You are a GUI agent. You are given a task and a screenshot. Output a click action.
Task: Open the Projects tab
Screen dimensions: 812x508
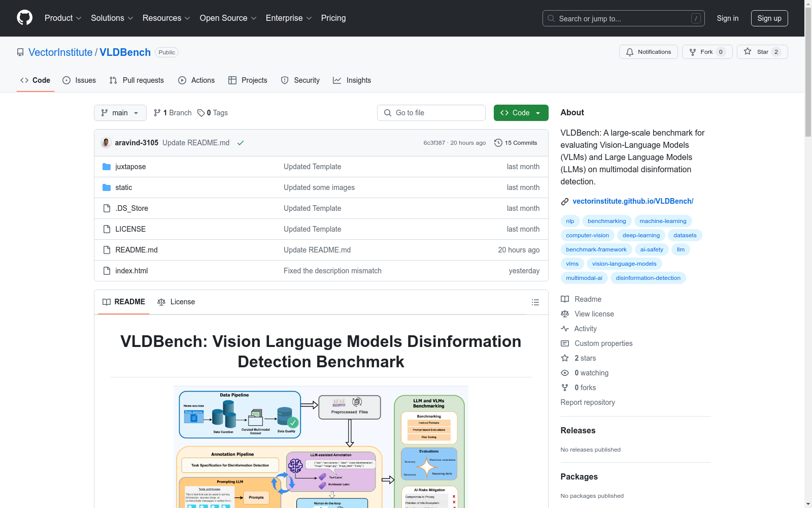(248, 80)
